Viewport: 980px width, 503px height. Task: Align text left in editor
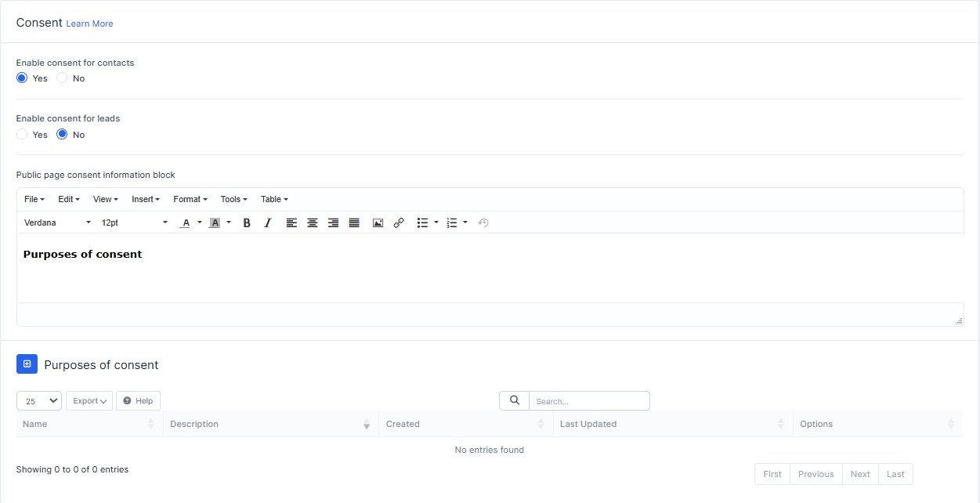(291, 223)
